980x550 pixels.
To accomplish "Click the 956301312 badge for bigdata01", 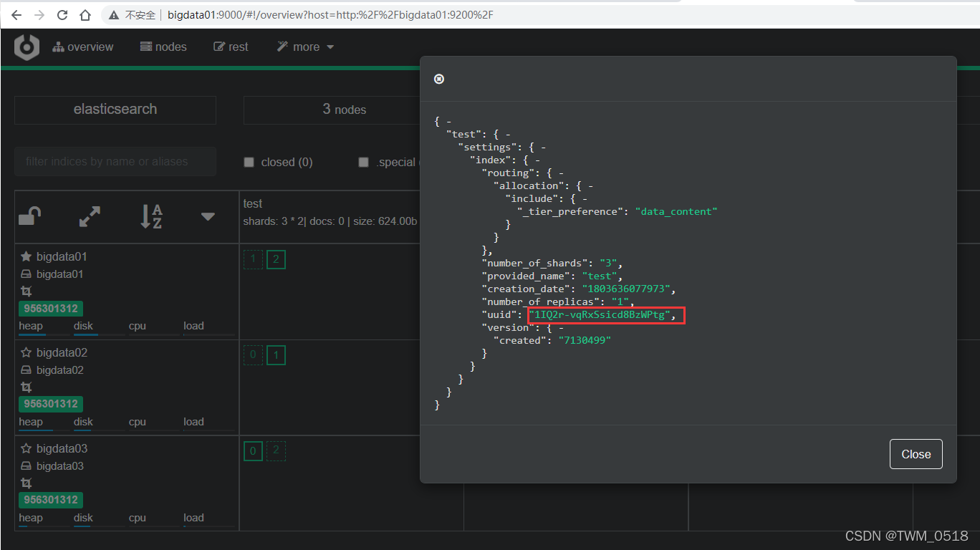I will pos(51,309).
